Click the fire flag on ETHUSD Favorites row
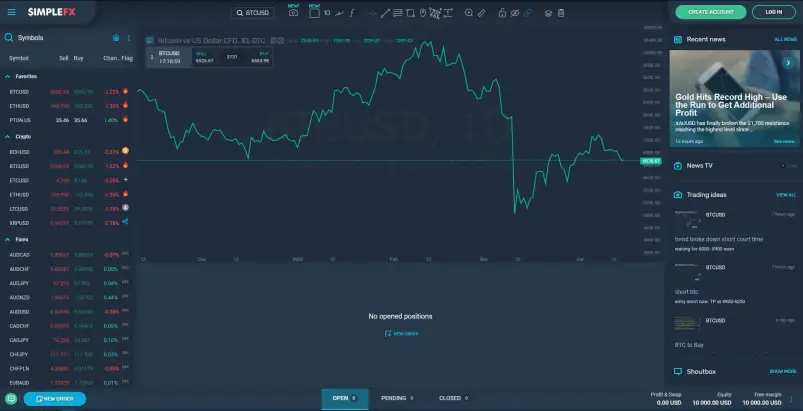Image resolution: width=803 pixels, height=411 pixels. (125, 105)
